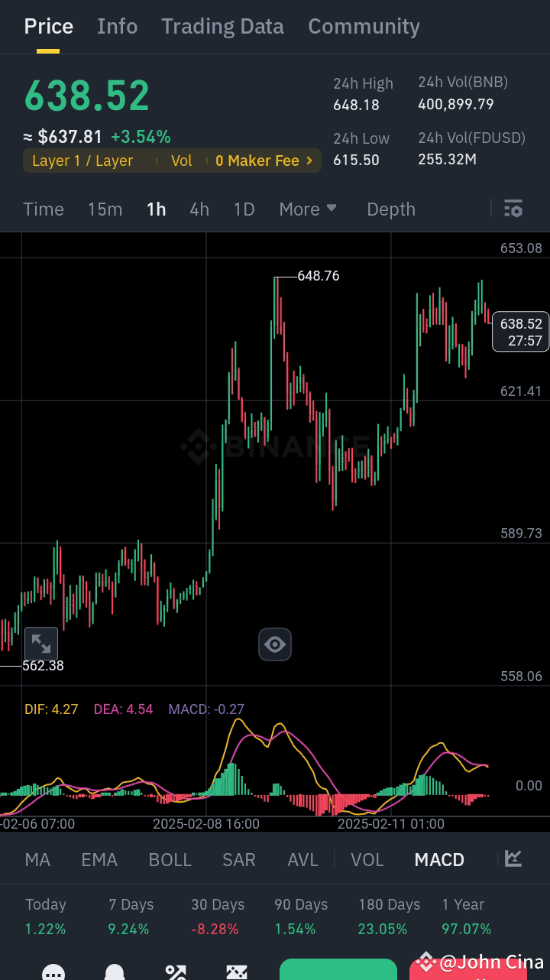550x980 pixels.
Task: Open the 0 Maker Fee chevron link
Action: coord(264,161)
